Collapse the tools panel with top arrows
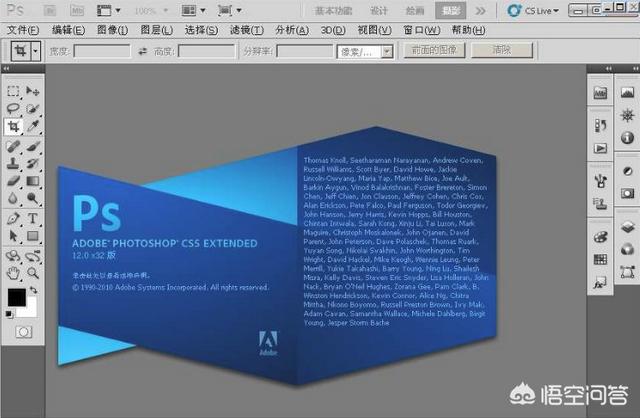Screen dimensions: 640x418 [x=6, y=69]
